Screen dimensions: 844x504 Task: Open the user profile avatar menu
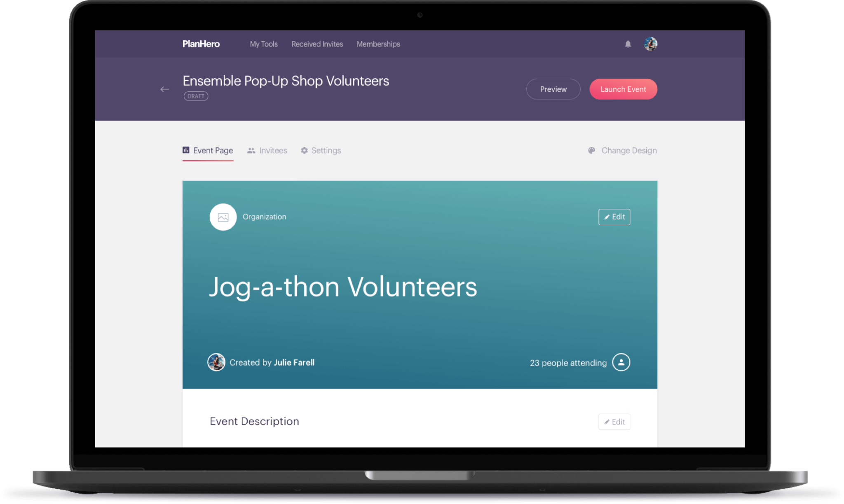coord(650,44)
